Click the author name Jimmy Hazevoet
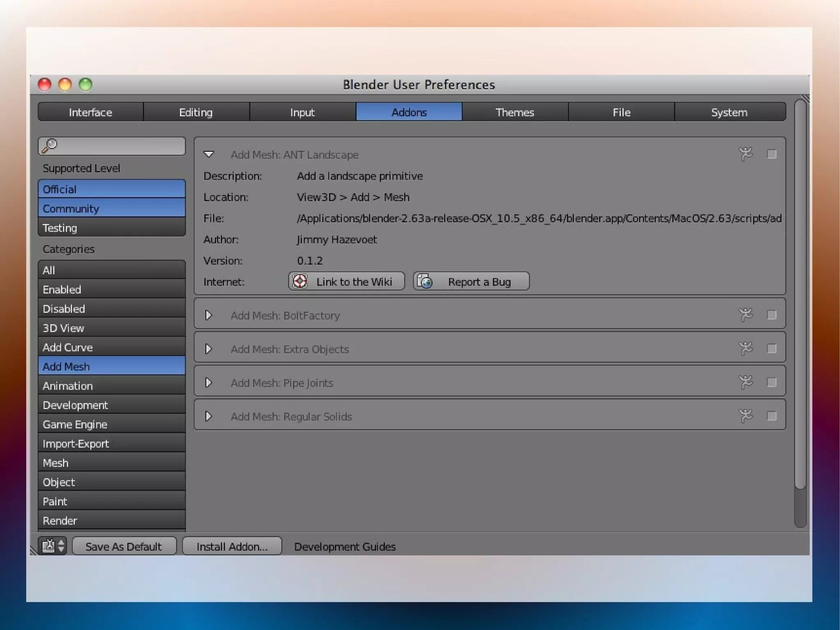The image size is (840, 630). pyautogui.click(x=337, y=239)
